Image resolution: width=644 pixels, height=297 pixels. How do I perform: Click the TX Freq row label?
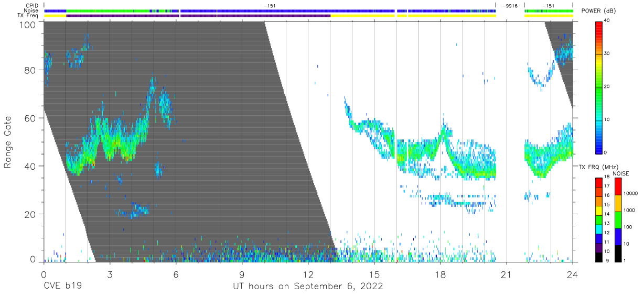click(28, 16)
